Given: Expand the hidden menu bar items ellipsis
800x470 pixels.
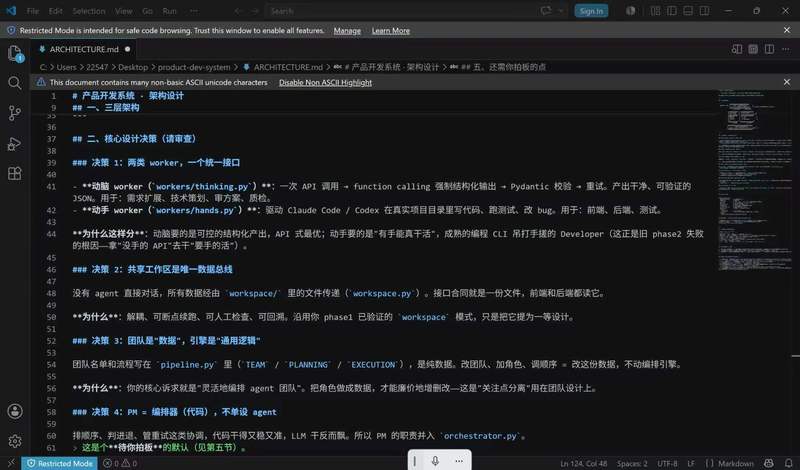Looking at the screenshot, I should click(x=194, y=11).
